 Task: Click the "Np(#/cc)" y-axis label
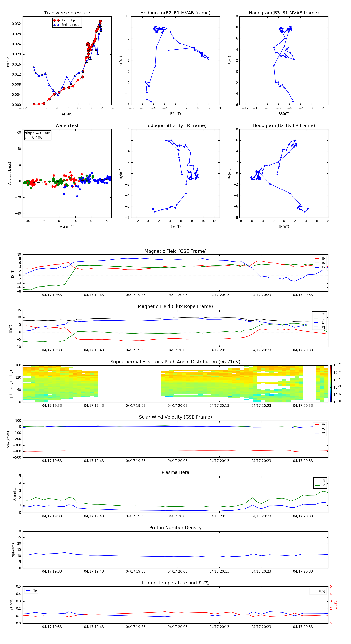click(13, 550)
